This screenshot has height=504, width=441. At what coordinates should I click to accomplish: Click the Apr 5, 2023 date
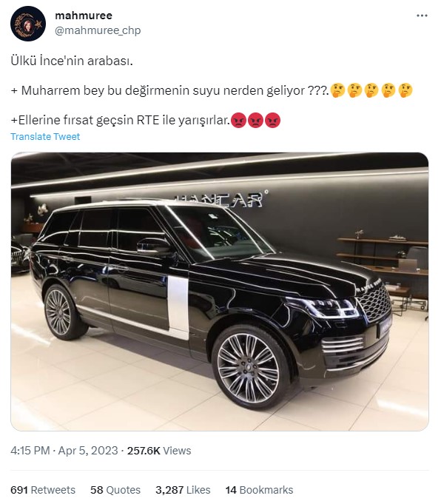coord(88,451)
